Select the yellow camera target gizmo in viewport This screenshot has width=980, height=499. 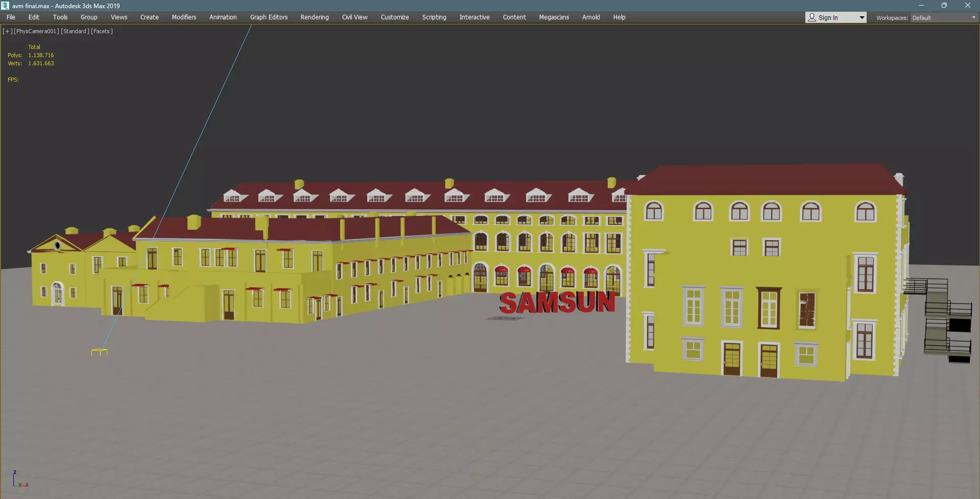pyautogui.click(x=99, y=352)
